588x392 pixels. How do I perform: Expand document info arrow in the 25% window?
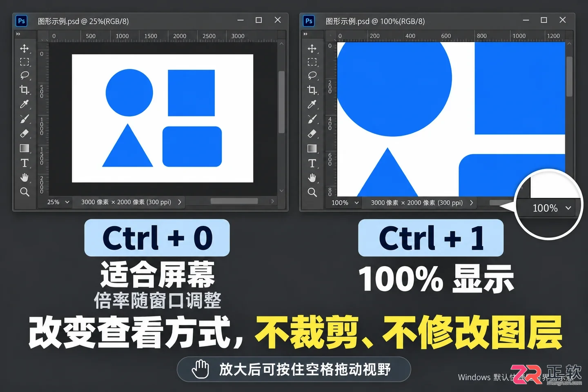pos(179,202)
